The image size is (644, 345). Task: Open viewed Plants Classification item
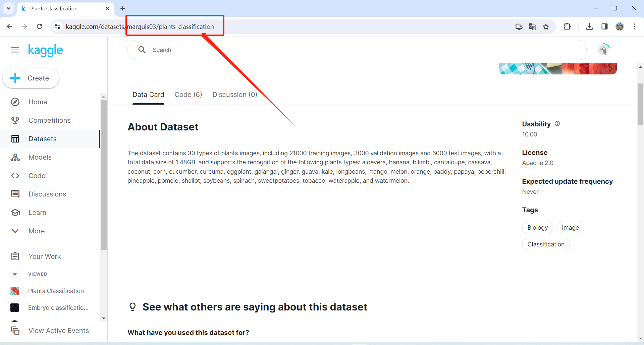56,291
